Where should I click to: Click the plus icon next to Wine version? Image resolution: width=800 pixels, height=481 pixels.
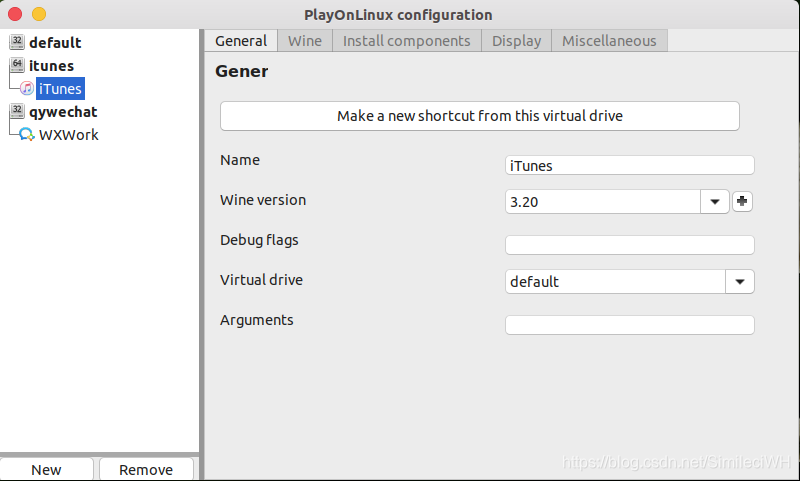tap(742, 201)
